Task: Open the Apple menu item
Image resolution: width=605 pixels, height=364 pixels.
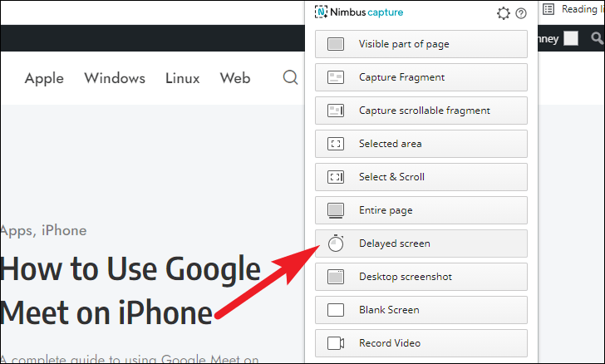Action: click(44, 78)
